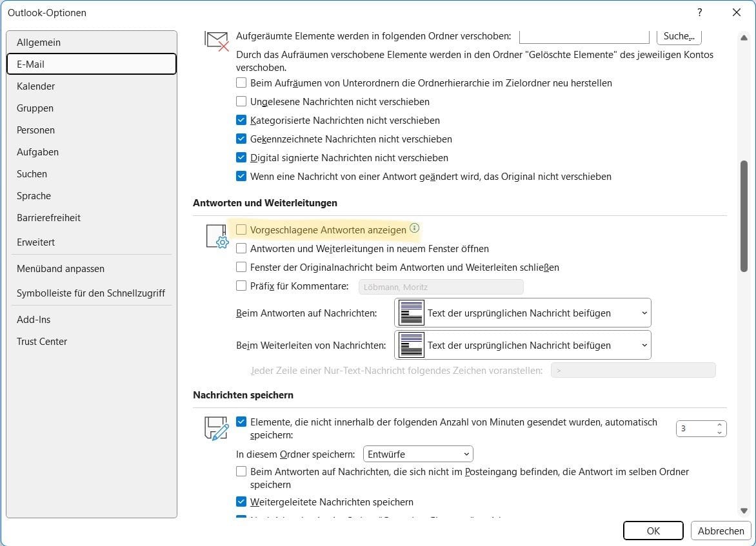Viewport: 756px width, 546px height.
Task: Uncheck automatic saving of unsent items
Action: pos(241,422)
